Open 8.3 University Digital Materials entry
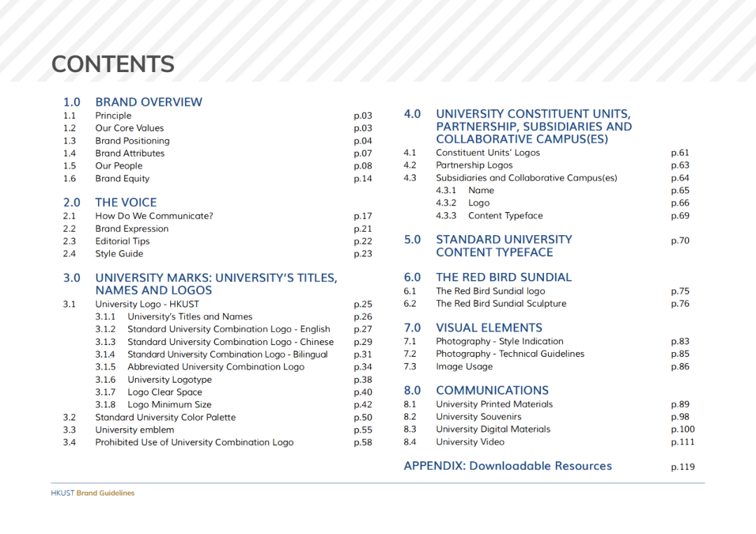The height and width of the screenshot is (534, 756). [493, 430]
